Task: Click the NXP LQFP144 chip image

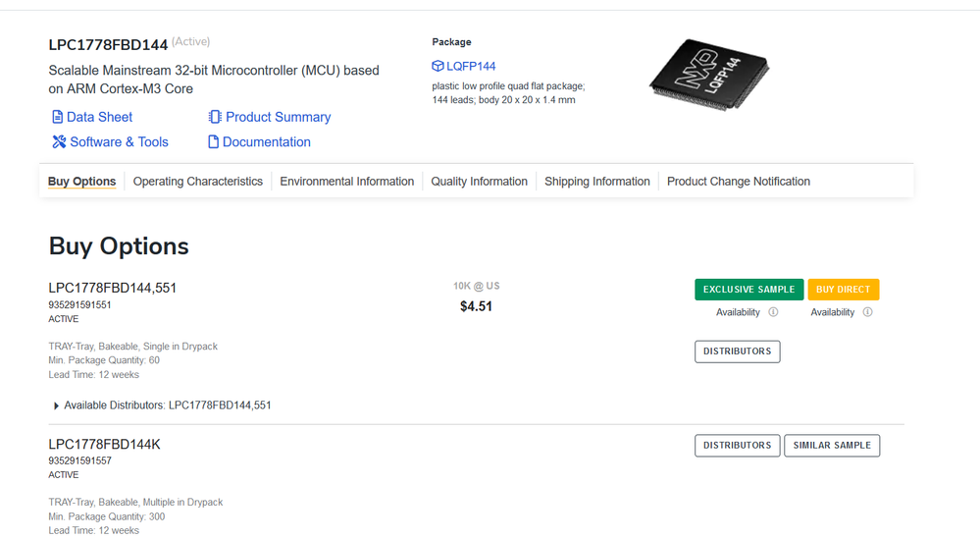Action: click(709, 74)
